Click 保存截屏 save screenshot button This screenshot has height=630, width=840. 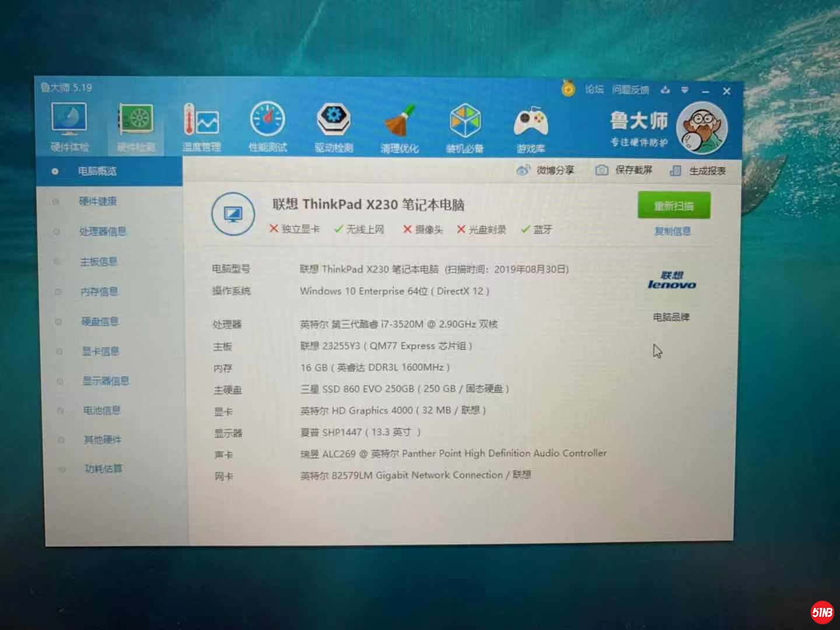[x=624, y=170]
